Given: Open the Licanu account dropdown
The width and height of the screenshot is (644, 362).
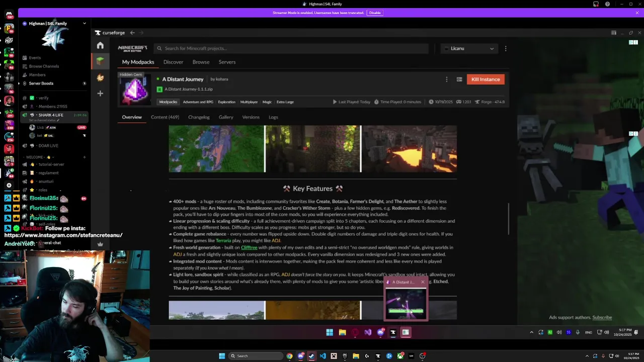Looking at the screenshot, I should tap(469, 48).
